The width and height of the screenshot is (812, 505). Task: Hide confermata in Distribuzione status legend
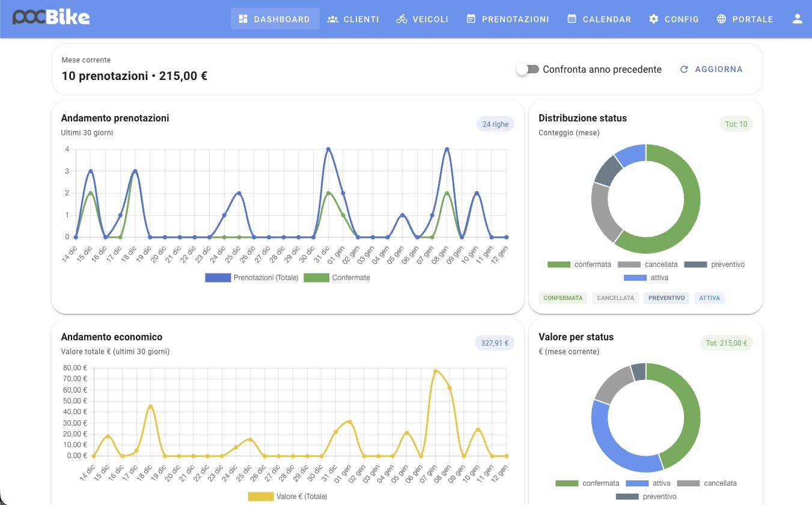coord(579,265)
